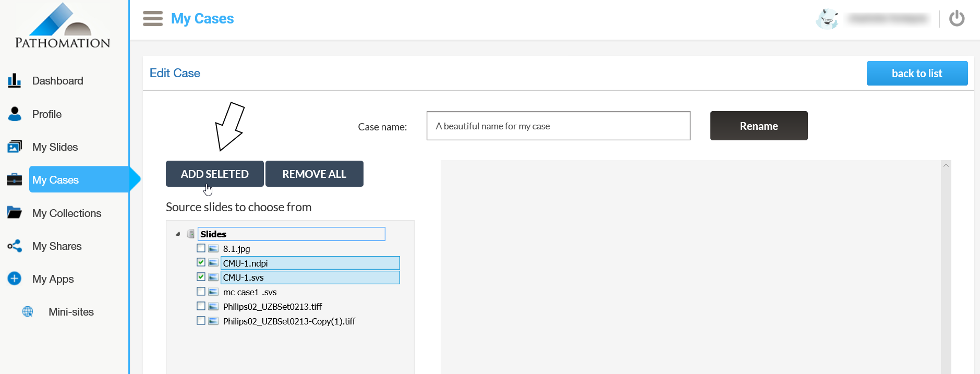Tick the mc case1 .svs checkbox
Screen dimensions: 980x374
click(x=201, y=292)
